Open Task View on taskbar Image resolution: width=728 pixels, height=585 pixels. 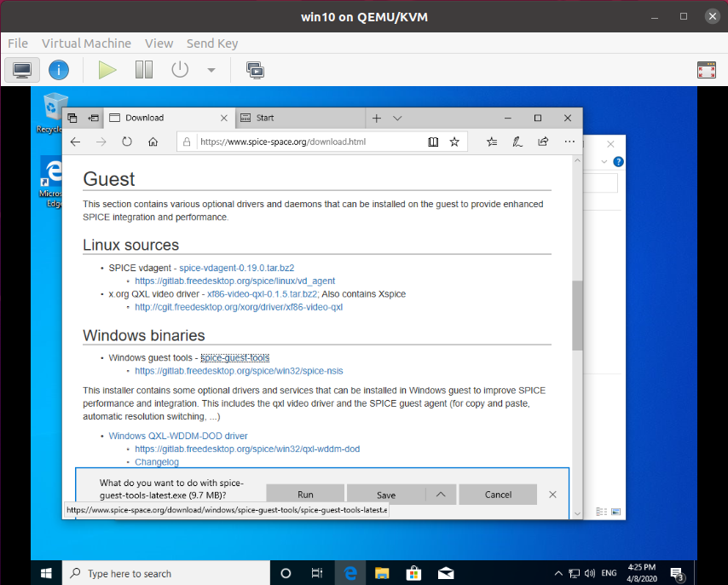click(317, 573)
